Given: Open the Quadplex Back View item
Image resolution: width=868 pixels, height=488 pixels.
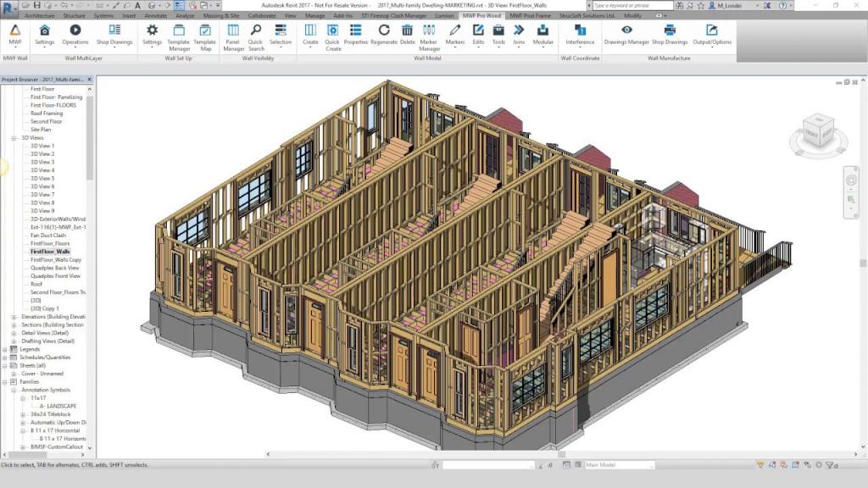Looking at the screenshot, I should pyautogui.click(x=55, y=268).
